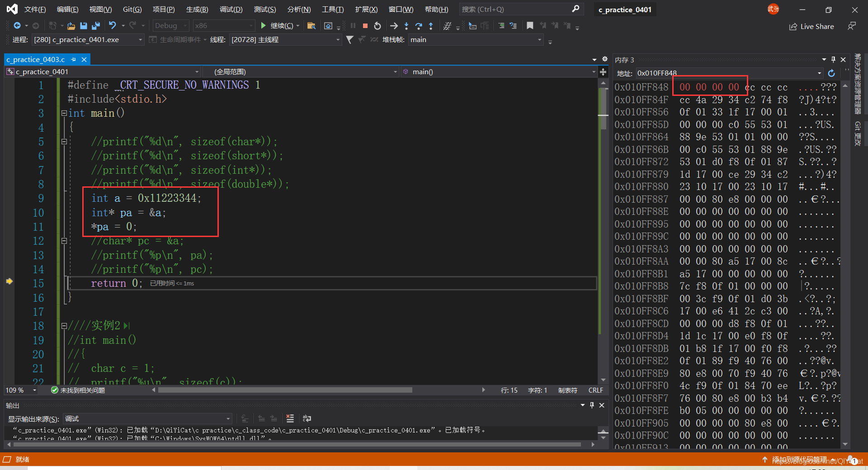Click the Navigate Backward arrow icon
Viewport: 868px width, 470px height.
pyautogui.click(x=17, y=26)
